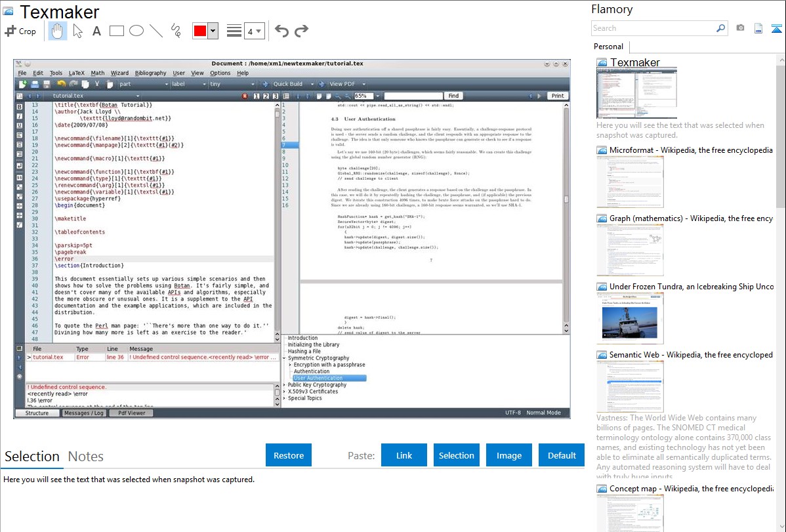The image size is (786, 532).
Task: Activate the hand pan tool
Action: tap(57, 31)
